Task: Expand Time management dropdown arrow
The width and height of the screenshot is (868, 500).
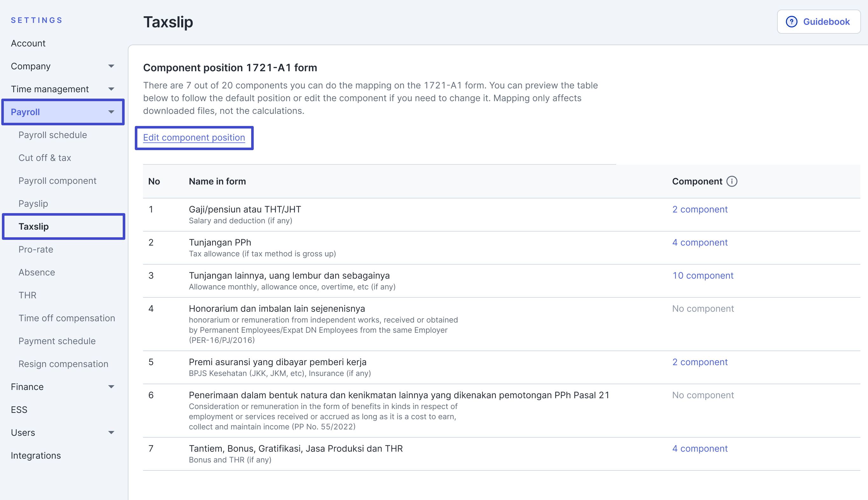Action: [x=111, y=89]
